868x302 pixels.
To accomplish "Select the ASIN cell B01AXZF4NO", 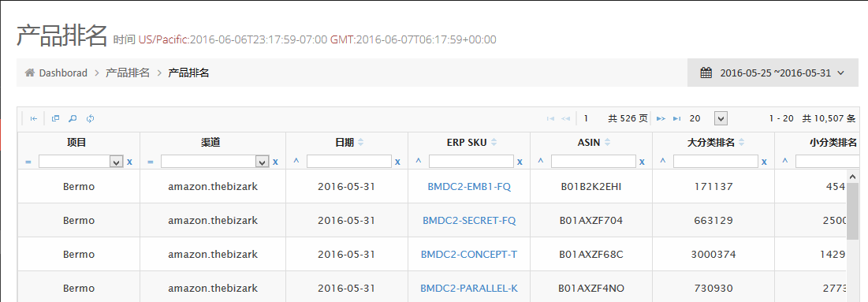I will point(591,288).
